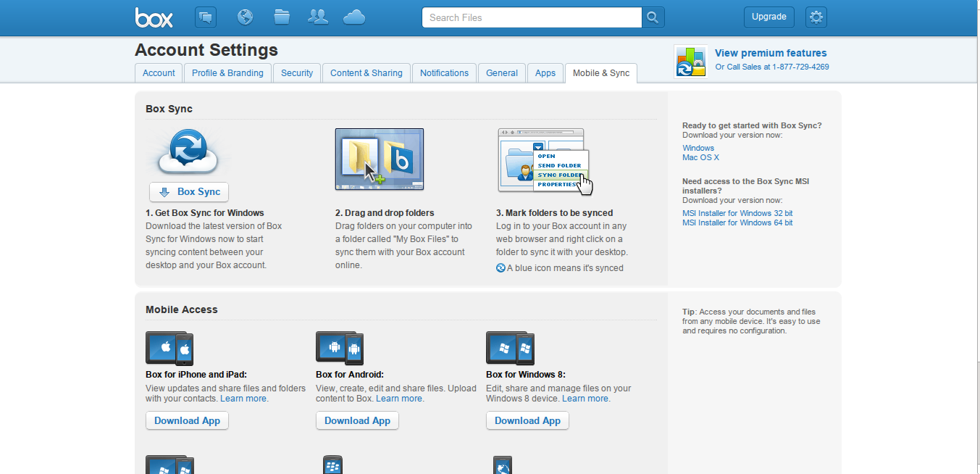The image size is (980, 474).
Task: Open the contacts people icon
Action: [318, 17]
